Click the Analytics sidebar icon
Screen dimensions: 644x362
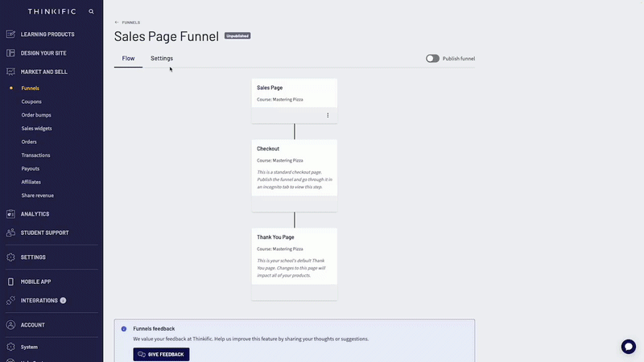pos(10,214)
